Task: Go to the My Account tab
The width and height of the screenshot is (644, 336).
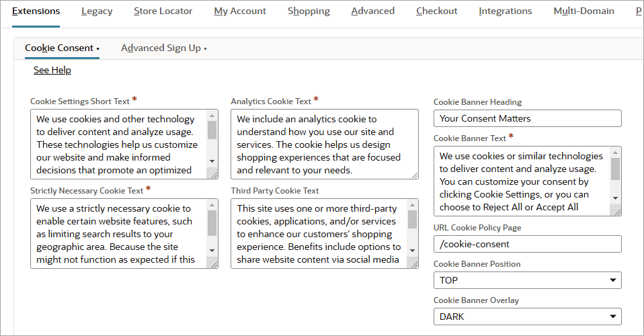Action: pos(240,11)
